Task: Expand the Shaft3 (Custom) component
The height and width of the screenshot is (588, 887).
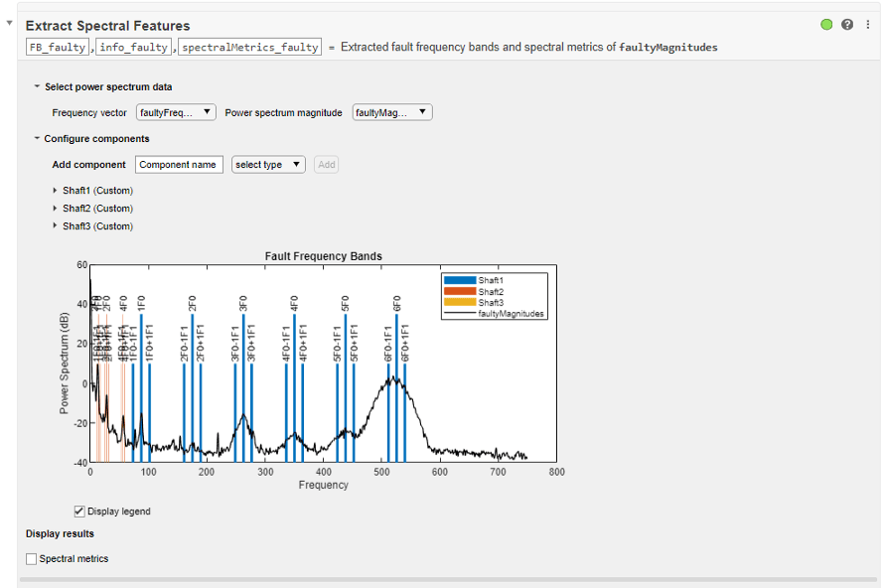Action: tap(56, 225)
